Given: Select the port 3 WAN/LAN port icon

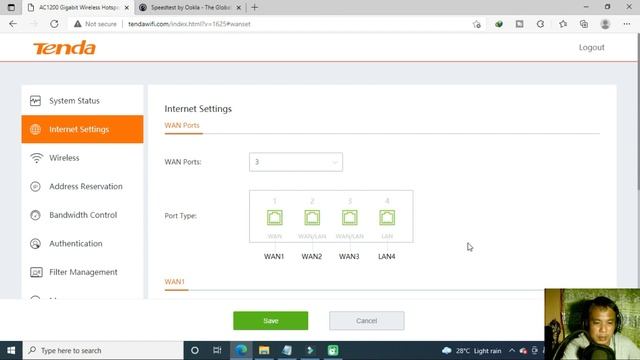Looking at the screenshot, I should (x=350, y=218).
